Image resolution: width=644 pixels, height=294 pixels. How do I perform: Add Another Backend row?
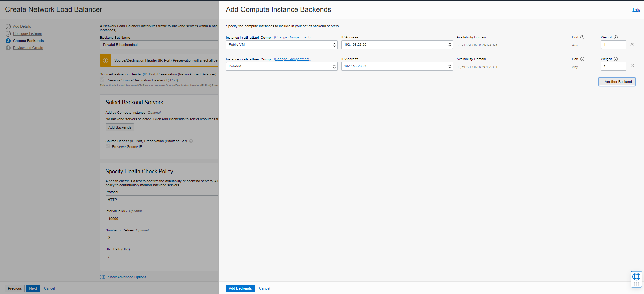(x=617, y=82)
